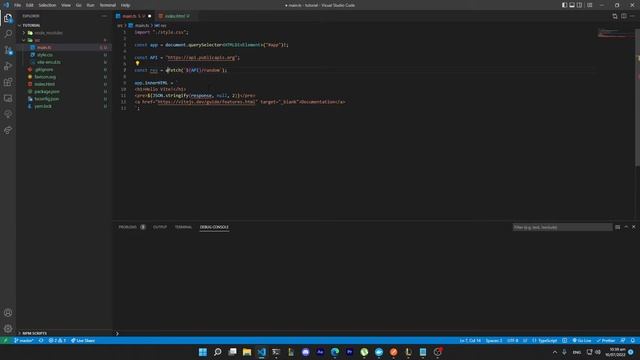Open Windows Start menu
Image resolution: width=640 pixels, height=360 pixels.
click(x=203, y=352)
